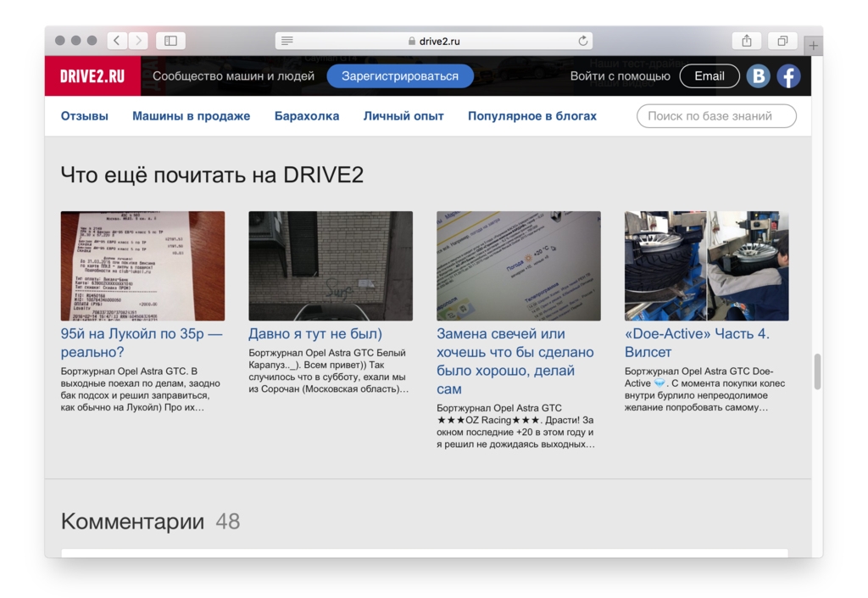This screenshot has height=598, width=868.
Task: Open a new tab with plus button
Action: tap(814, 46)
